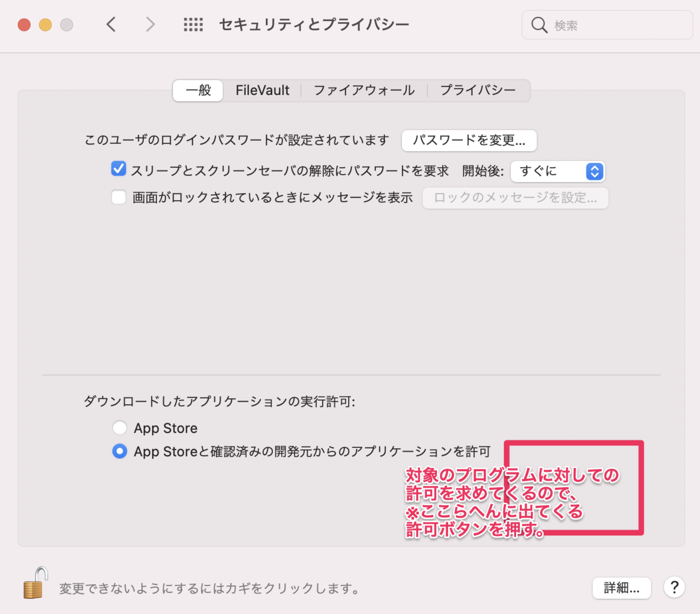Open help with the question mark button
This screenshot has height=614, width=700.
[674, 588]
